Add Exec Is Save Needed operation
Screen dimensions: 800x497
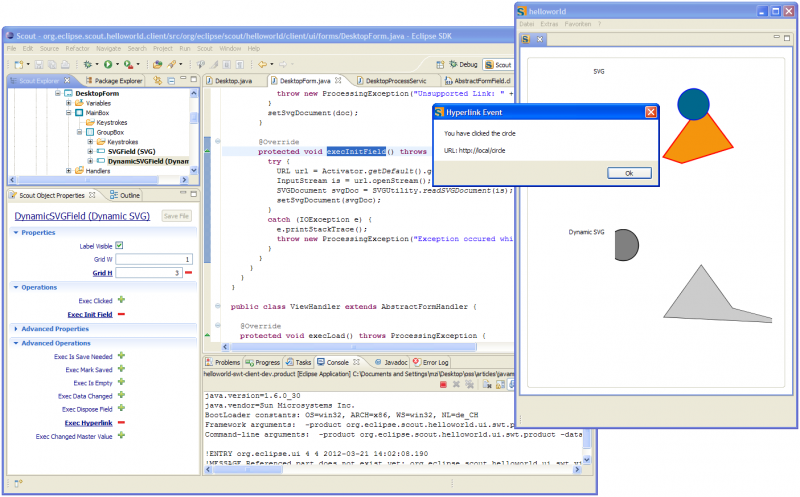[x=121, y=356]
